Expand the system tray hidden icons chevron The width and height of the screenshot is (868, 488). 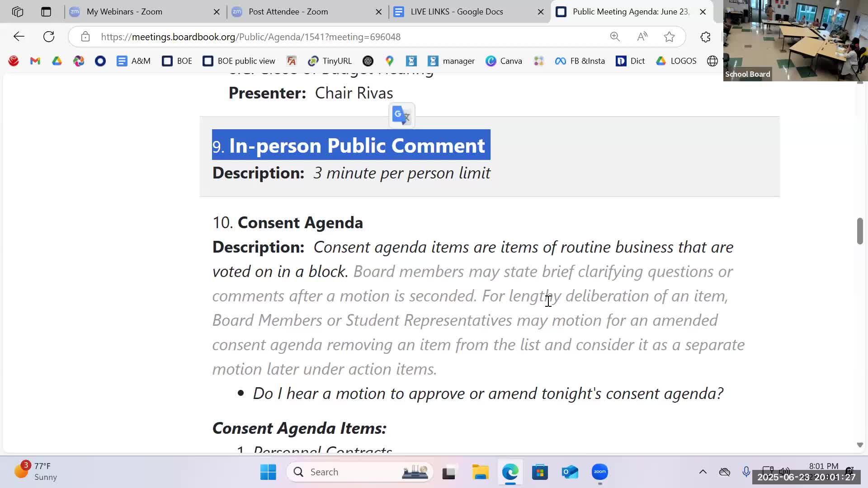point(703,472)
